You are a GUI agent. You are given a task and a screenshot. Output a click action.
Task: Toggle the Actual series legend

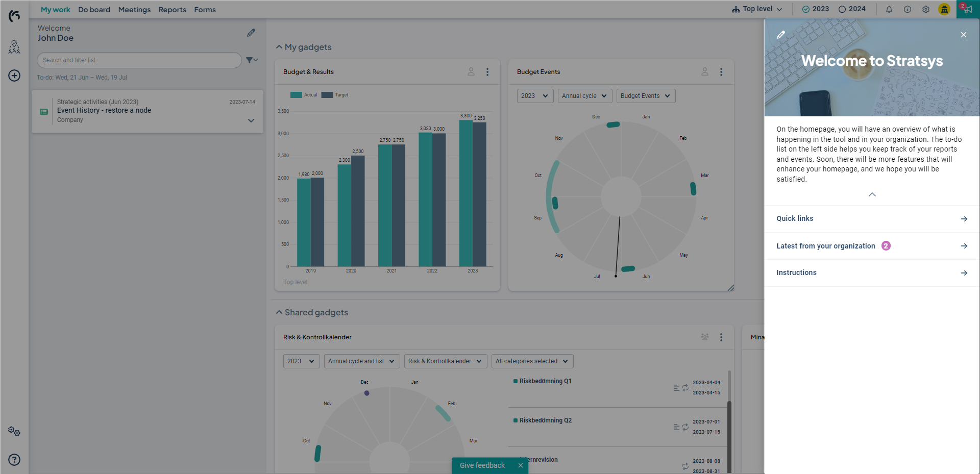304,95
